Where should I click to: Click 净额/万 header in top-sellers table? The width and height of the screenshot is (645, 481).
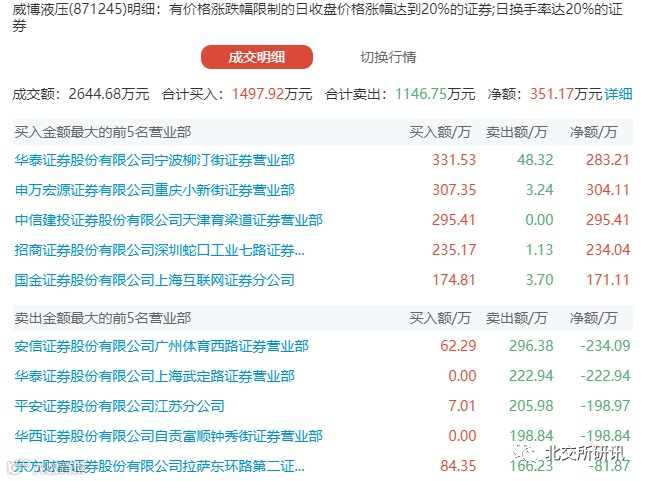[594, 318]
